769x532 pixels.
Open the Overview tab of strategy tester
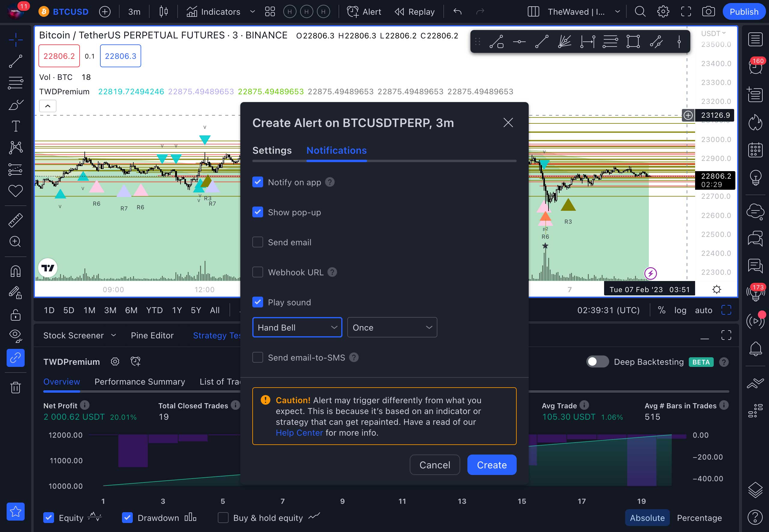(x=62, y=382)
